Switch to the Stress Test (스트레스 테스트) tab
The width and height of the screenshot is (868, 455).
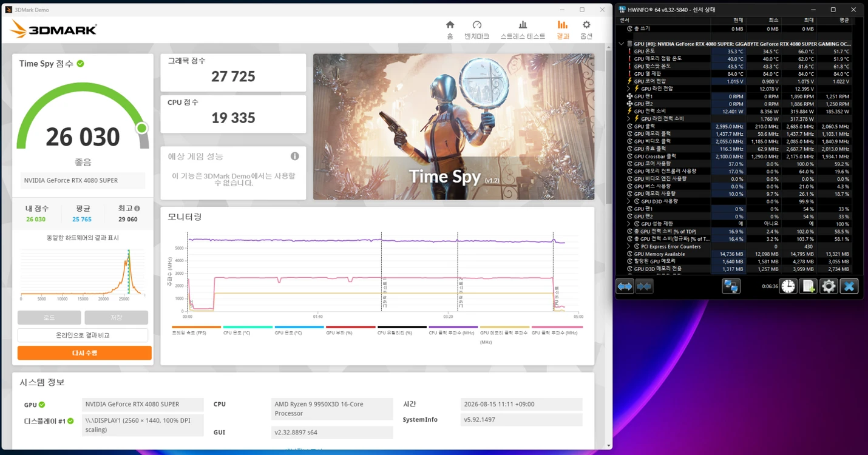tap(523, 30)
